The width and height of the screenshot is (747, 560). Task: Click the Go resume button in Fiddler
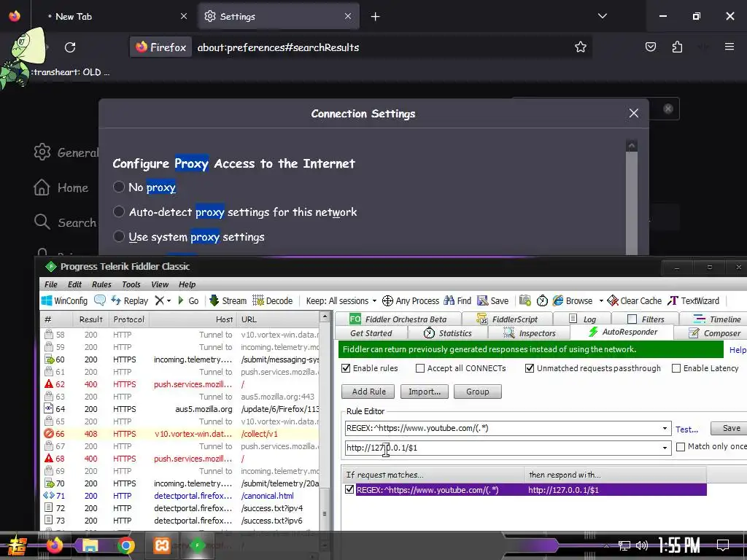pyautogui.click(x=188, y=300)
